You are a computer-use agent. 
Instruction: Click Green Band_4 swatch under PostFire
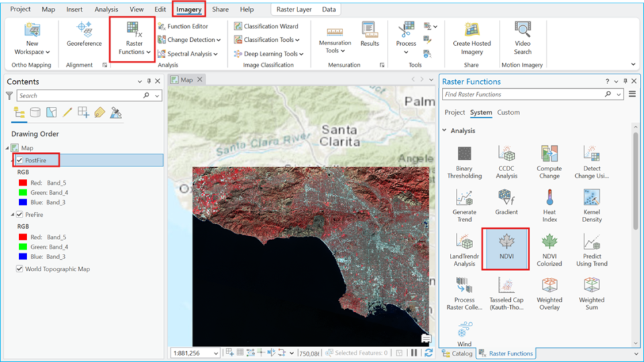click(23, 192)
